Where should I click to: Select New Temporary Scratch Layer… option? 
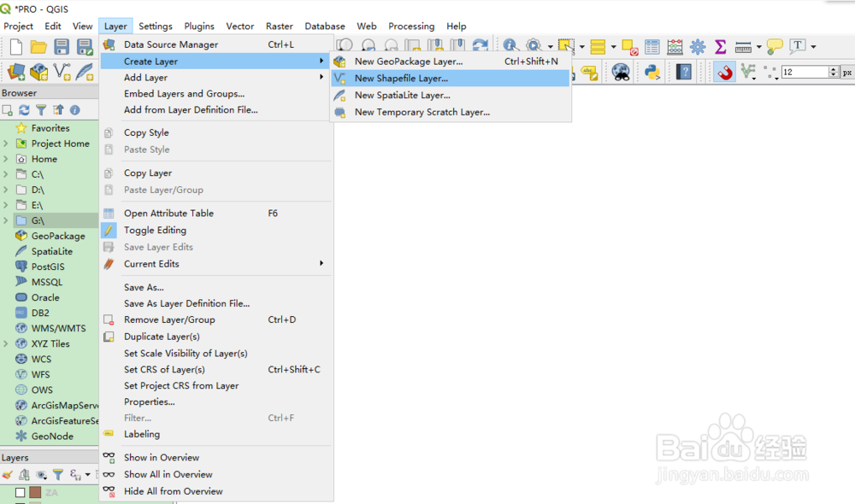451,112
